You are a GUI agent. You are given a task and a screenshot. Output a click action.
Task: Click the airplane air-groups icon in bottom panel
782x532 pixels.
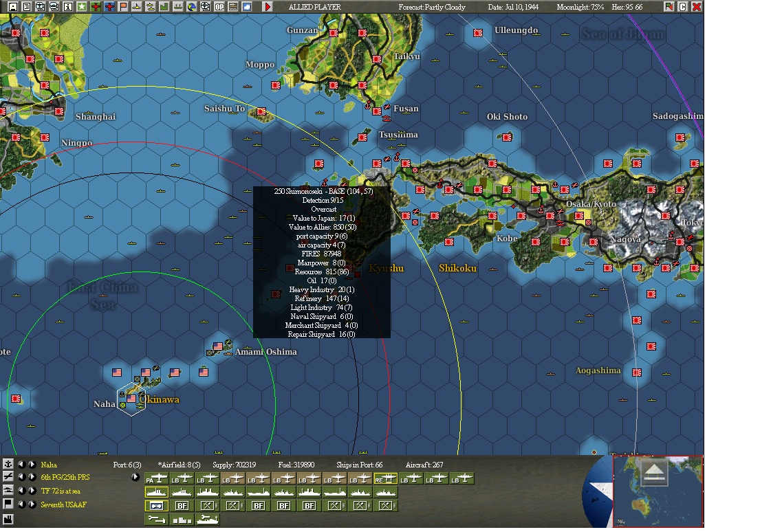pos(8,476)
